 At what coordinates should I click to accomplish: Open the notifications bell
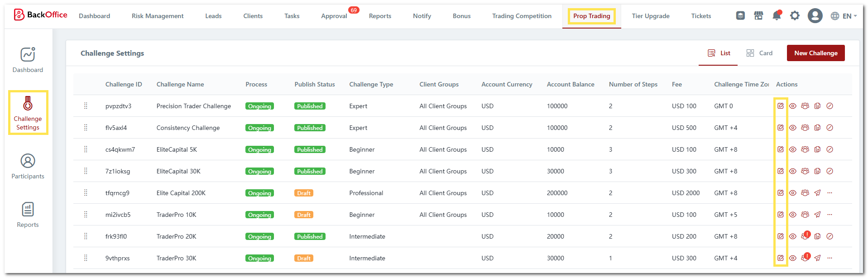coord(777,16)
